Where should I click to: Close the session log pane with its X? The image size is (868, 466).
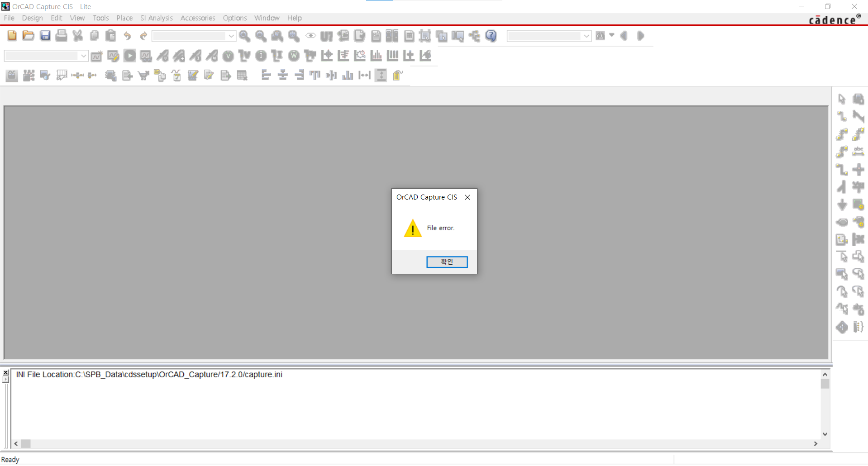pos(6,373)
